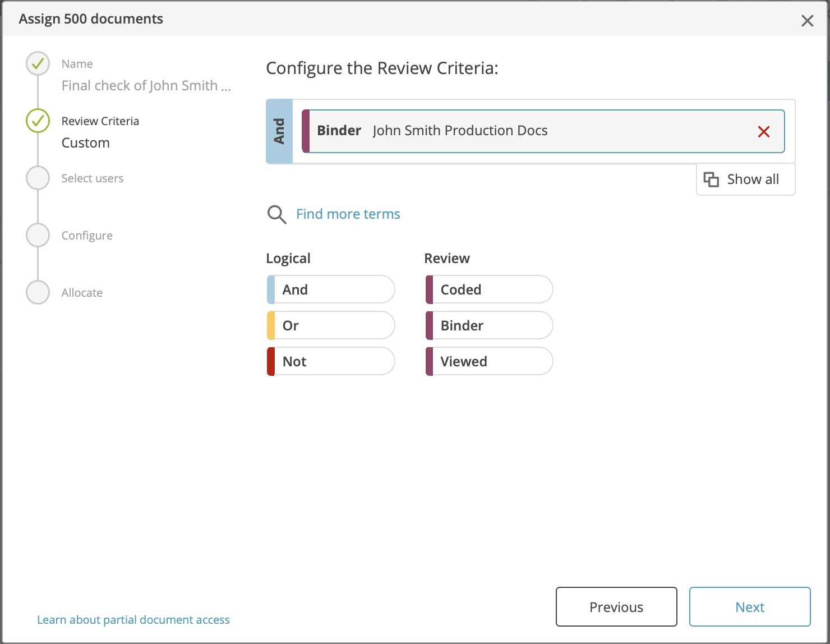Click the Show all button
The width and height of the screenshot is (830, 644).
pyautogui.click(x=745, y=180)
